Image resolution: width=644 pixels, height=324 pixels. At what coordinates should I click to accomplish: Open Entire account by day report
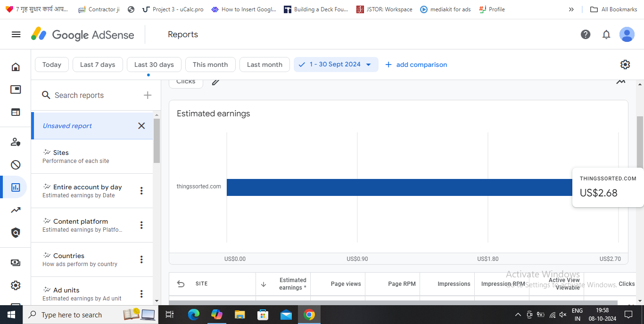92,191
